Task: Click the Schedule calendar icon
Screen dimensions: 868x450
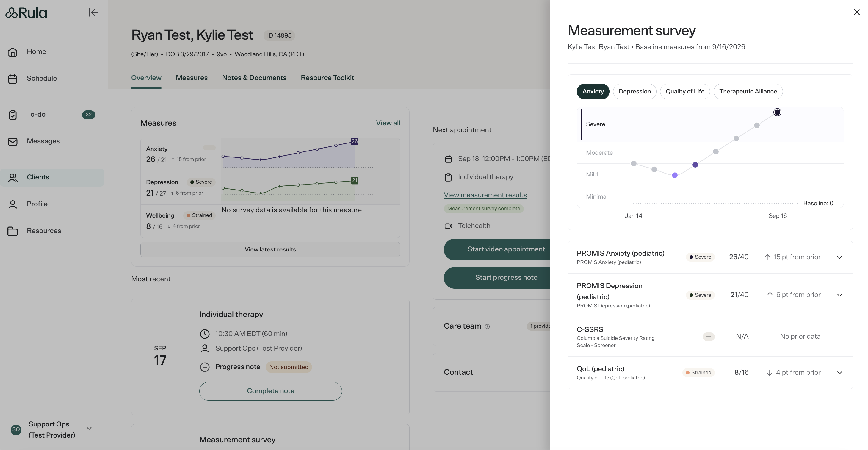Action: coord(12,79)
